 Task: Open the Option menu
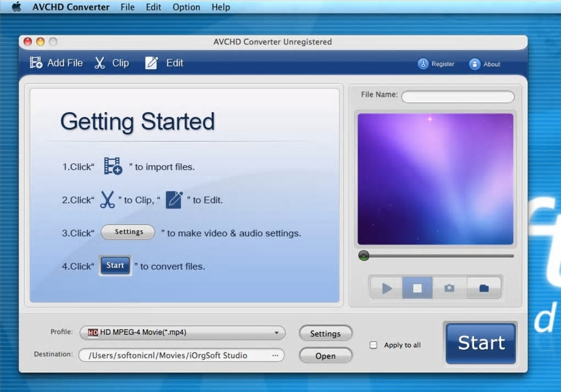click(186, 7)
